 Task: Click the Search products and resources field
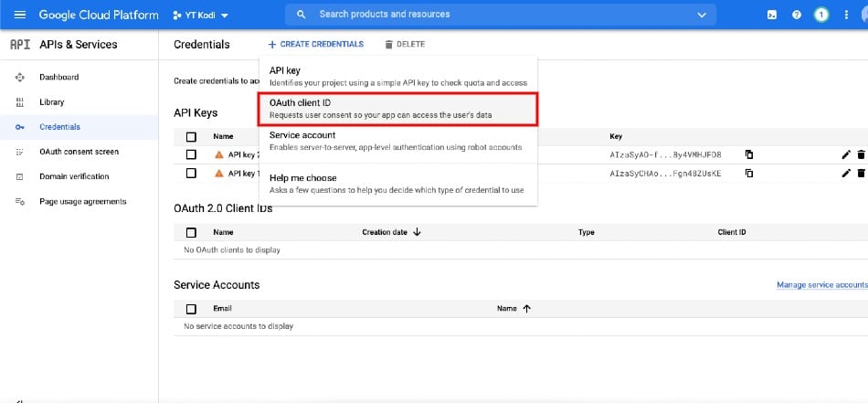coord(500,15)
